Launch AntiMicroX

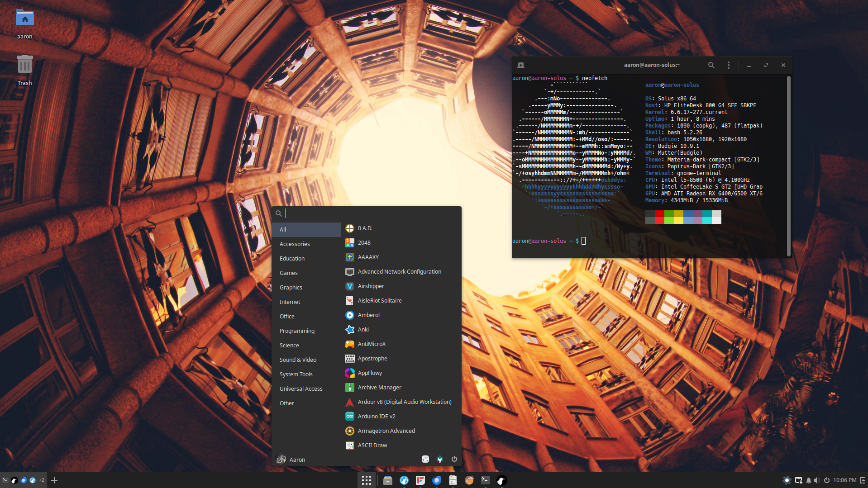click(401, 344)
